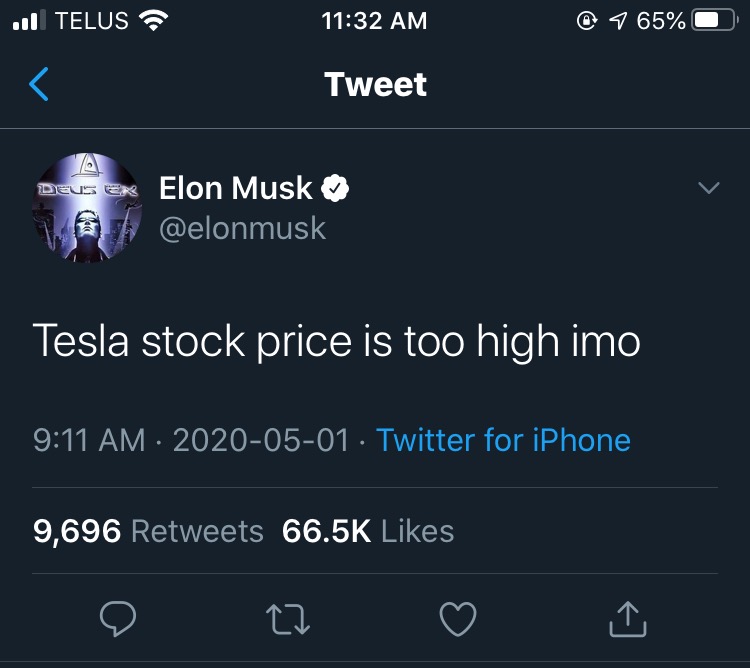Screen dimensions: 750x668
Task: Reply to the tweet with comment icon
Action: click(x=119, y=620)
